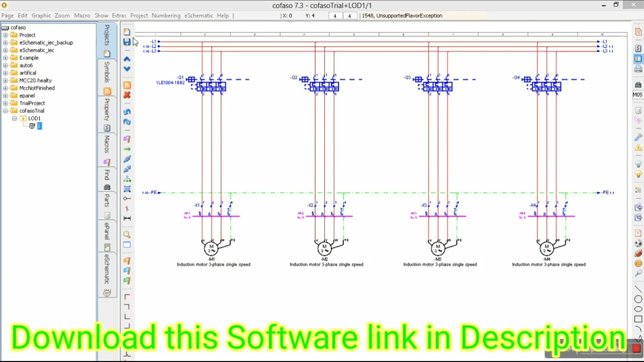Click the green right arrow tool
Screen dimensions: 644x362
click(x=127, y=149)
